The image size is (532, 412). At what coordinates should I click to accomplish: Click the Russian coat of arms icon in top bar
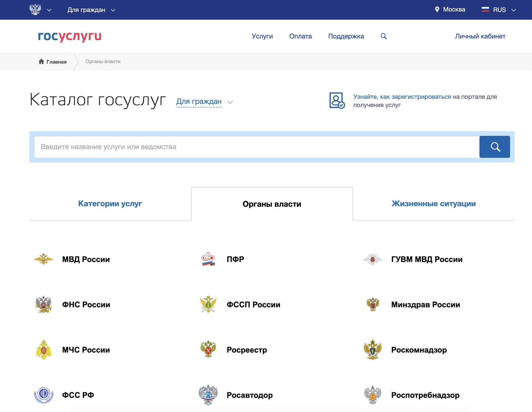click(x=35, y=10)
